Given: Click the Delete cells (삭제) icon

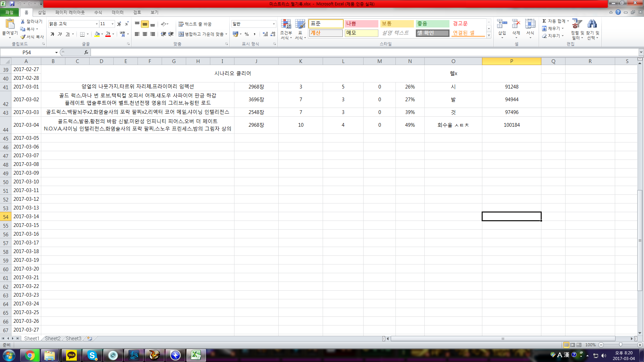Looking at the screenshot, I should coord(516,24).
